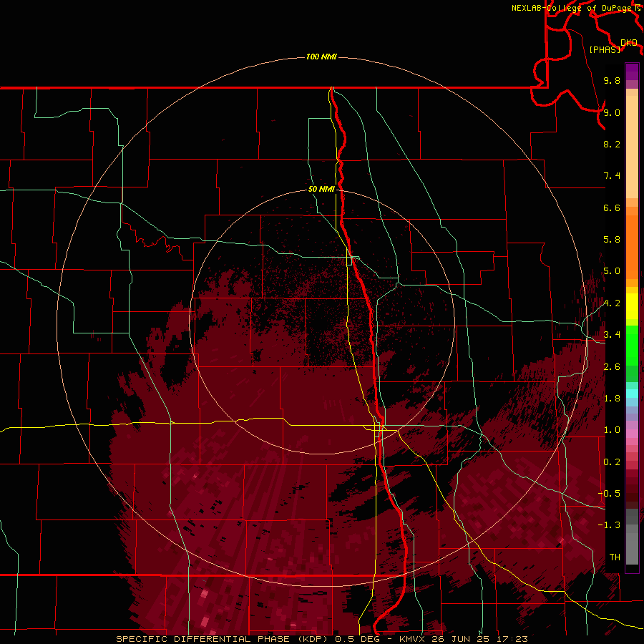This screenshot has height=644, width=644.
Task: Click the 100 NMI range ring label
Action: tap(321, 57)
